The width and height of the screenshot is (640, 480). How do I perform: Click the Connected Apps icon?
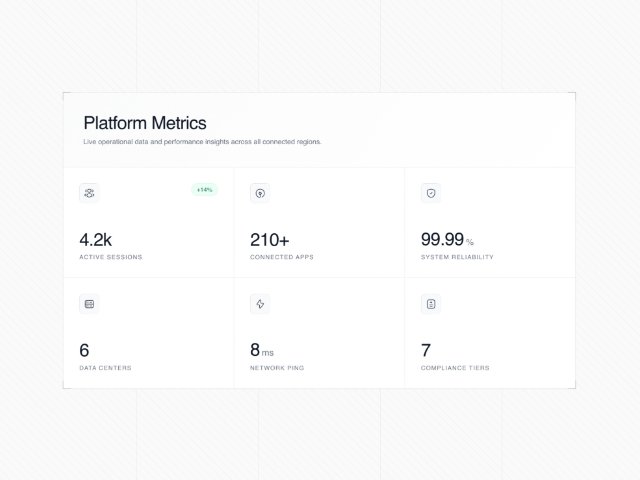click(x=260, y=193)
